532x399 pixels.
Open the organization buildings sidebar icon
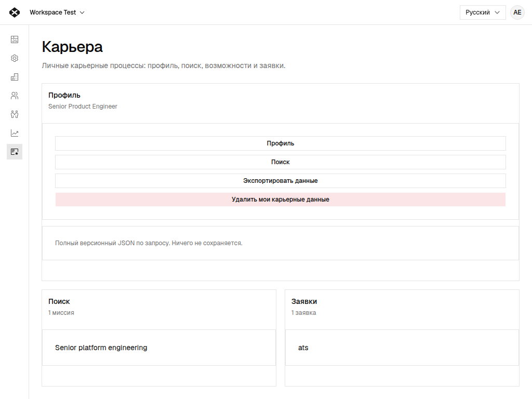tap(15, 77)
